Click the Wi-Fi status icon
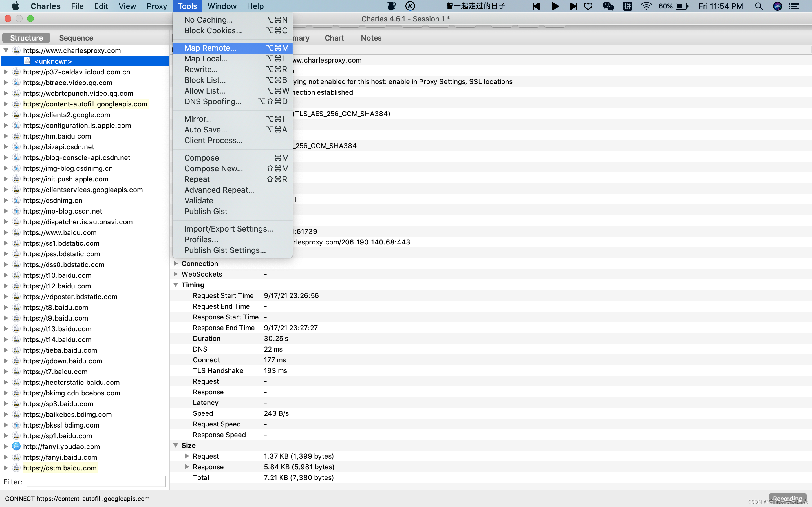The height and width of the screenshot is (507, 812). click(x=646, y=6)
